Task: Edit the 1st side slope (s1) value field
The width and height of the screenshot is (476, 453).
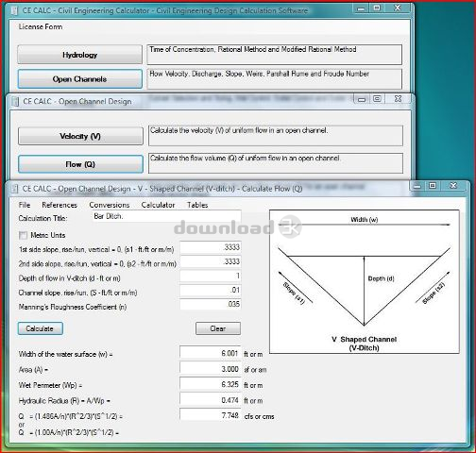Action: [210, 247]
